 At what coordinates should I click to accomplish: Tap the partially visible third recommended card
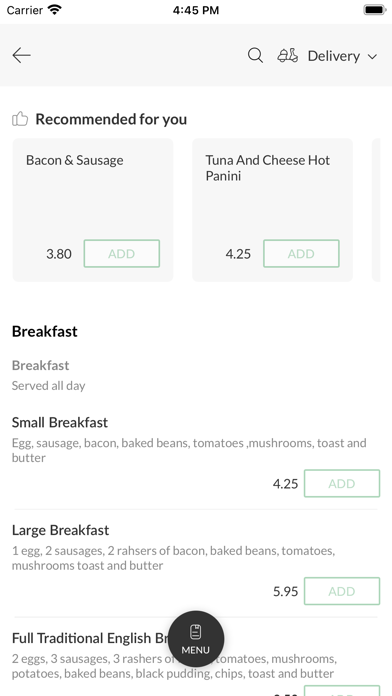click(x=376, y=210)
